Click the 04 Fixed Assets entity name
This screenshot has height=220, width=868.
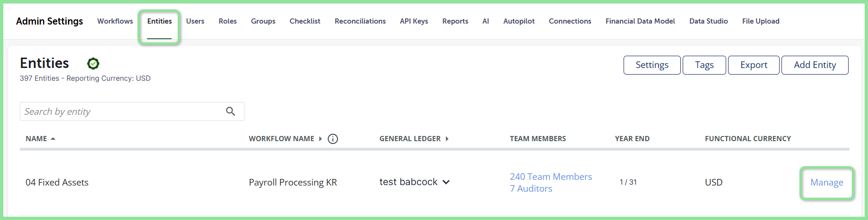(x=57, y=182)
